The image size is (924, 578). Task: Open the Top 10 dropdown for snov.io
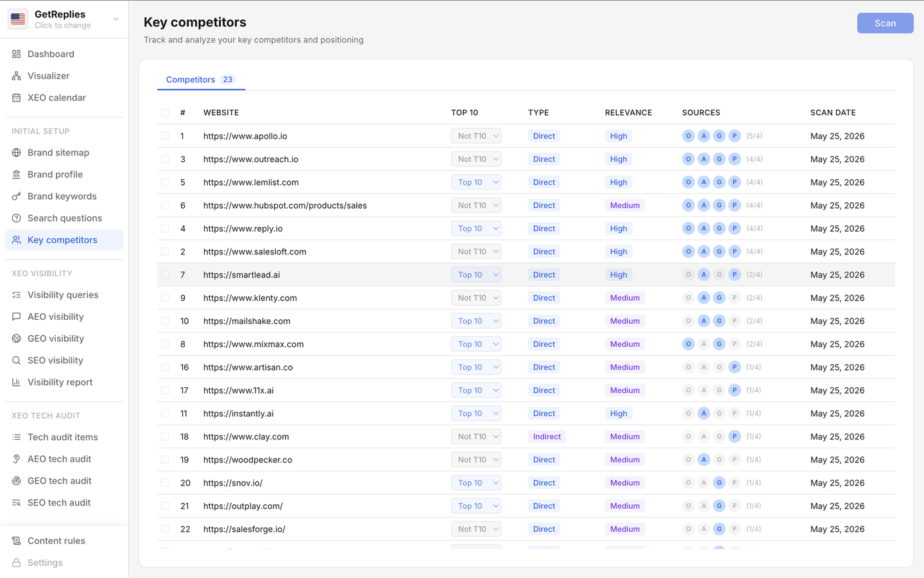[x=476, y=483]
